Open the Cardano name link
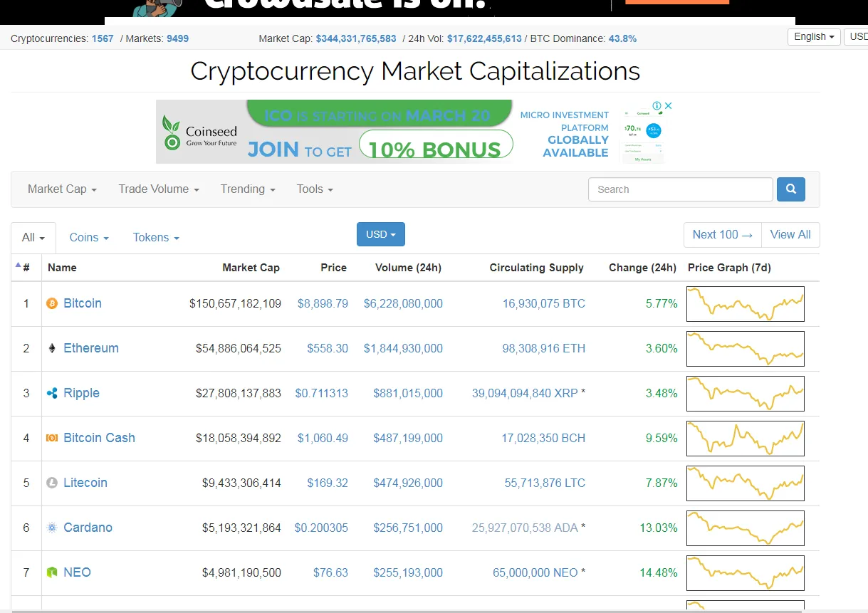 click(x=88, y=528)
